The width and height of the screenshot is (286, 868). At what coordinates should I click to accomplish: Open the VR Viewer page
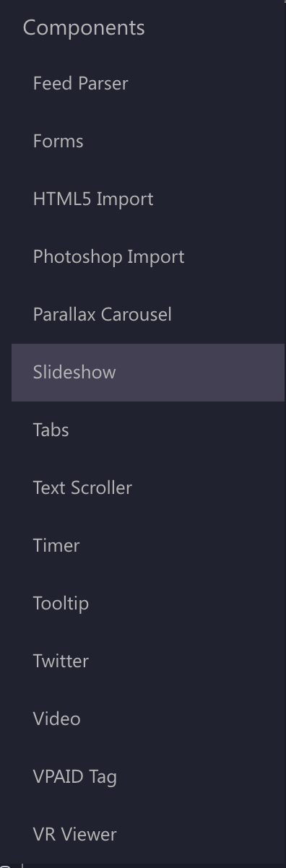pyautogui.click(x=148, y=835)
